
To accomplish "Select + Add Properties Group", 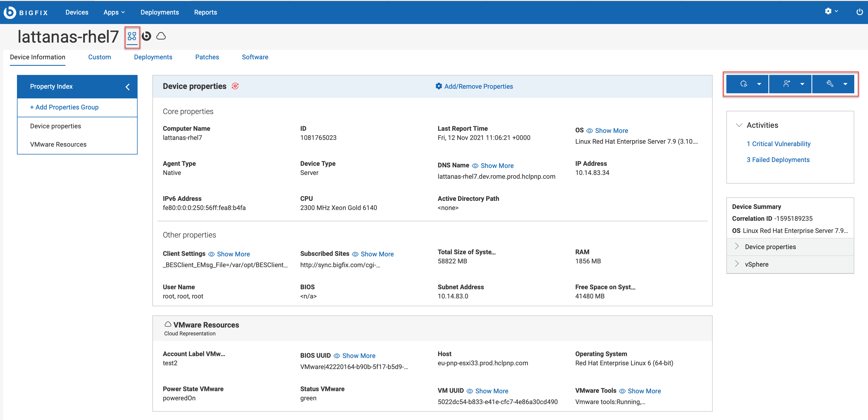I will 64,107.
